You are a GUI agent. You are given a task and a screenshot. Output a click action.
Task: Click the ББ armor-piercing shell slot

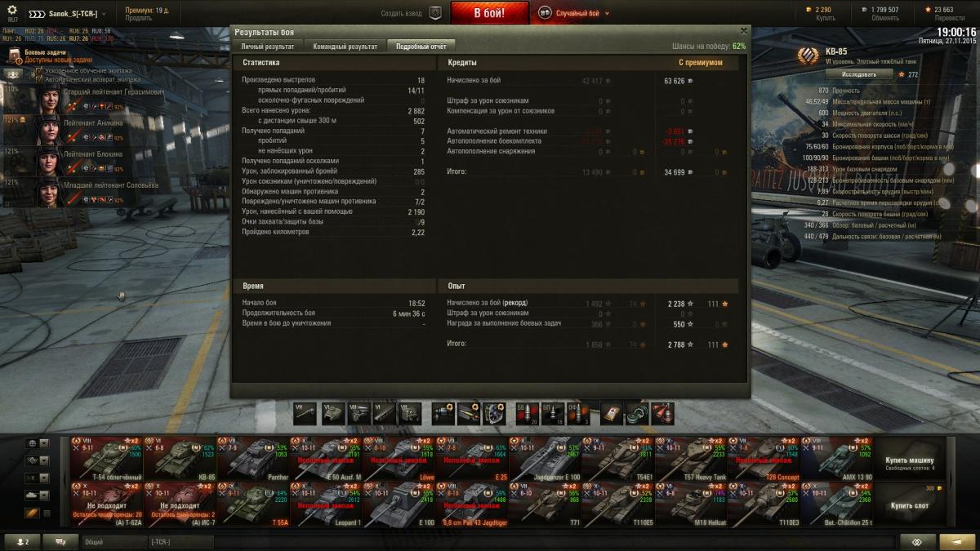[x=528, y=413]
